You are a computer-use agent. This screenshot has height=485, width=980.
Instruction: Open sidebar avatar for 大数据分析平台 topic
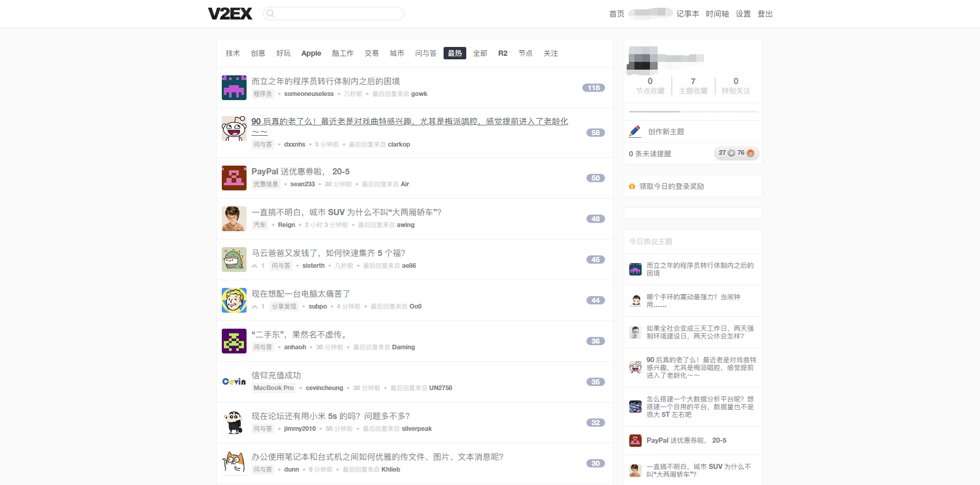[635, 407]
